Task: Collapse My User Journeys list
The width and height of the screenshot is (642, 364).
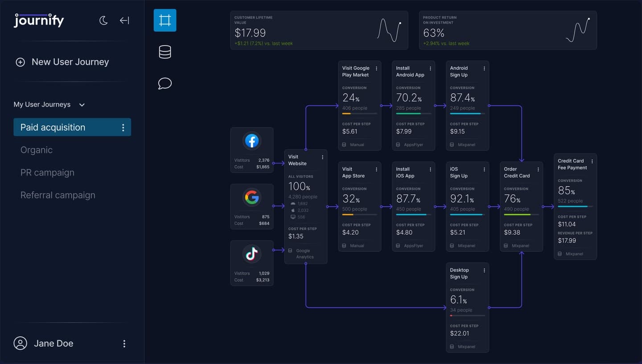Action: [82, 105]
